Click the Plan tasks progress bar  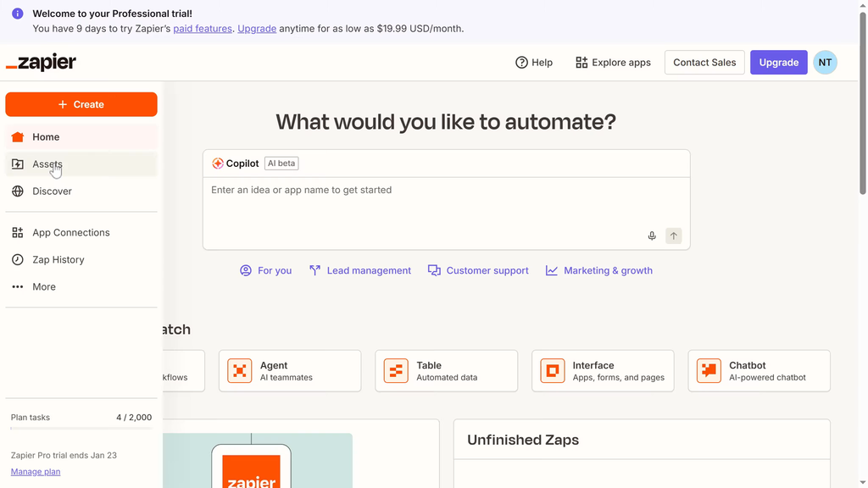click(81, 428)
